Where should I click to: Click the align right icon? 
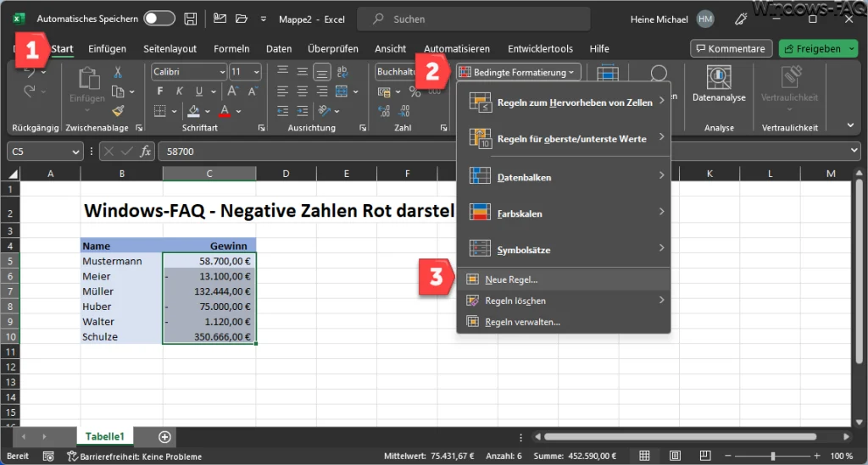coord(321,91)
